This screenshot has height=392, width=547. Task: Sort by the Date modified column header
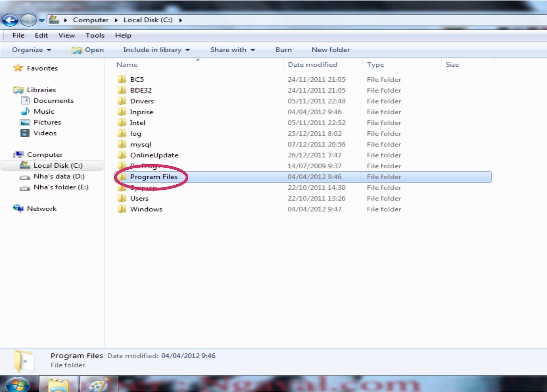[x=312, y=65]
